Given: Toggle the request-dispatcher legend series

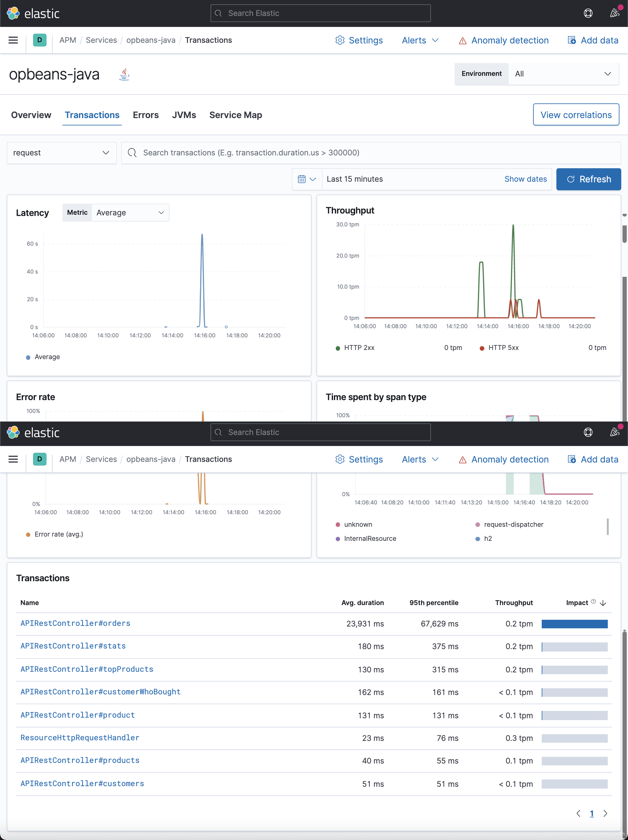Looking at the screenshot, I should pyautogui.click(x=513, y=524).
